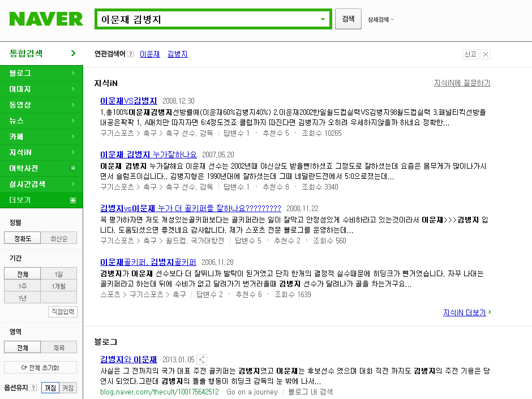Image resolution: width=532 pixels, height=399 pixels.
Task: Click the chevron arrow on the 블로그 row
Action: click(x=73, y=73)
